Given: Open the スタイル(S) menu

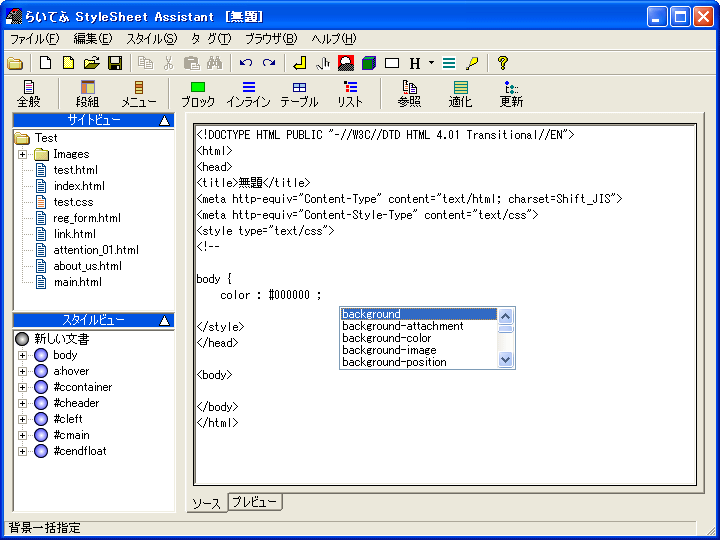Looking at the screenshot, I should pos(152,39).
